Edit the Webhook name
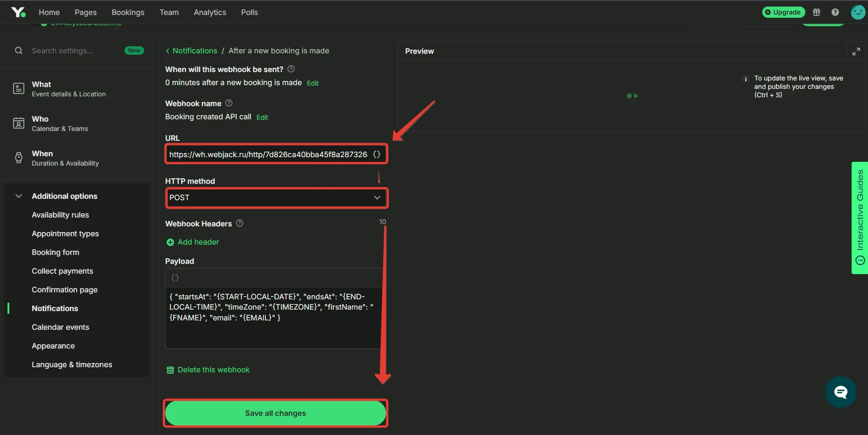The height and width of the screenshot is (435, 868). coord(262,117)
